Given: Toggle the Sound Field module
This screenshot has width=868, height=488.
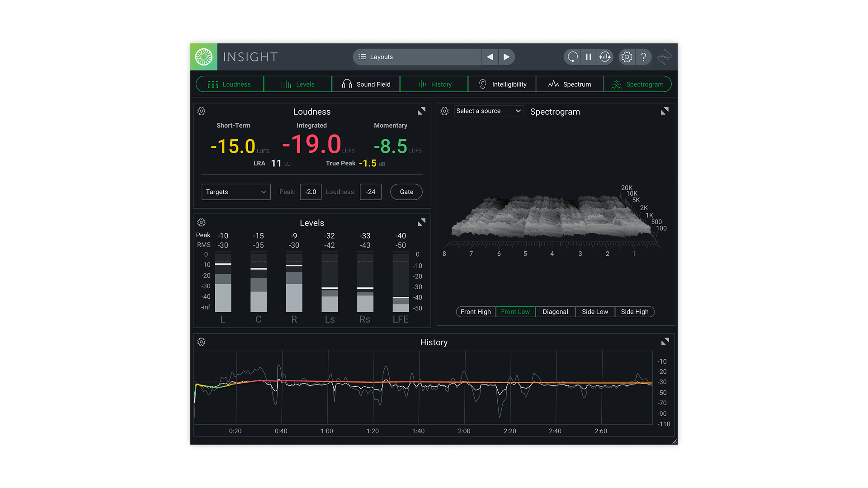Looking at the screenshot, I should tap(366, 84).
